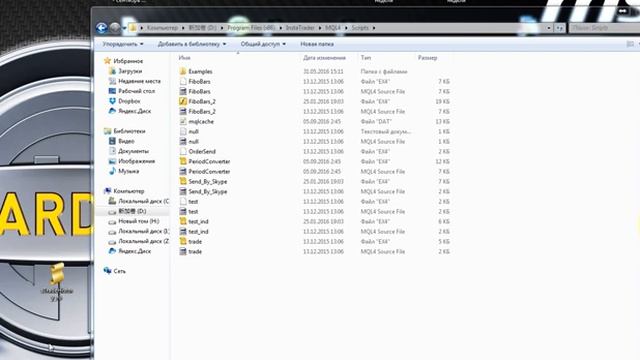Click the MQL4 breadcrumb segment
The image size is (640, 360).
(x=333, y=28)
